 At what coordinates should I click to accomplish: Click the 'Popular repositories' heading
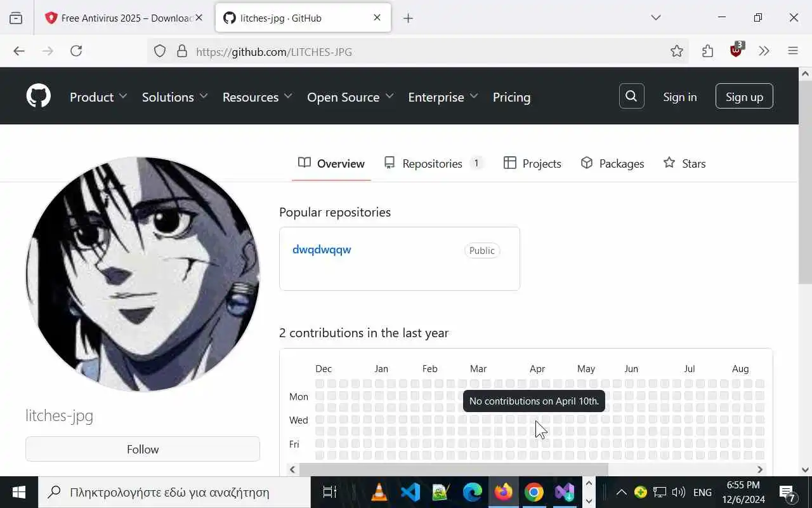tap(335, 212)
